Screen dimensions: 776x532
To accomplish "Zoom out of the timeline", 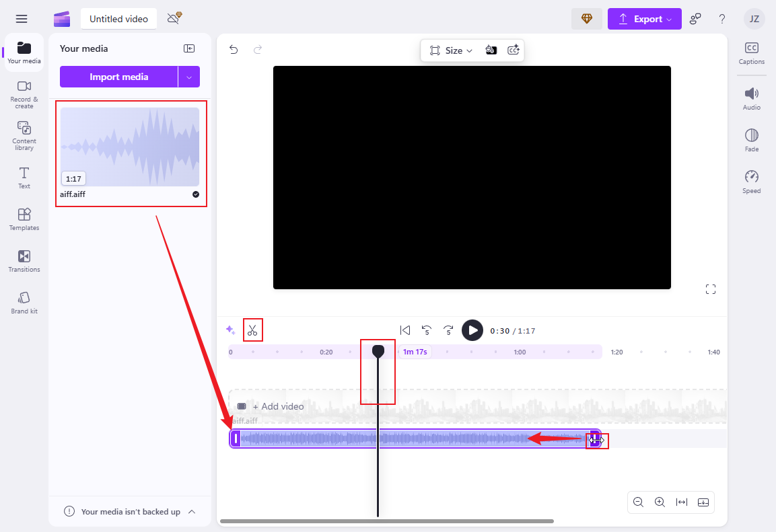I will click(639, 502).
